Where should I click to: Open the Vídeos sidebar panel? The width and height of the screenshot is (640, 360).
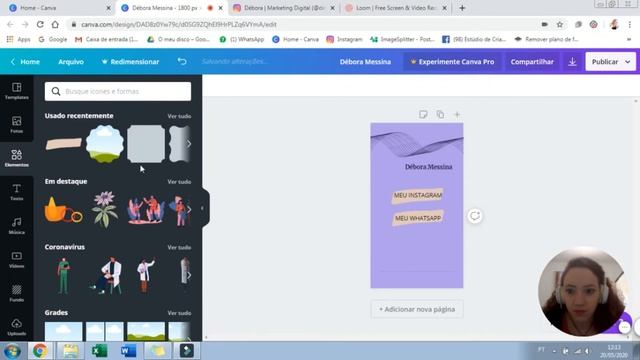pyautogui.click(x=17, y=260)
